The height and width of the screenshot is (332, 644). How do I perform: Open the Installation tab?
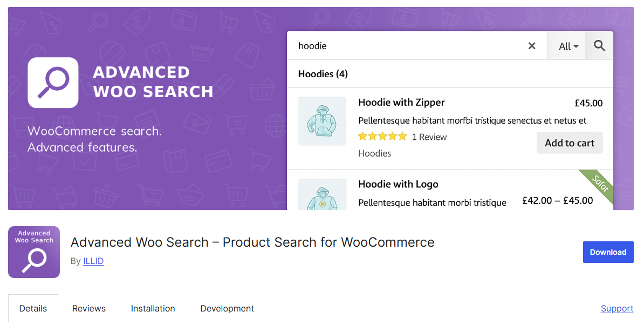click(x=153, y=308)
